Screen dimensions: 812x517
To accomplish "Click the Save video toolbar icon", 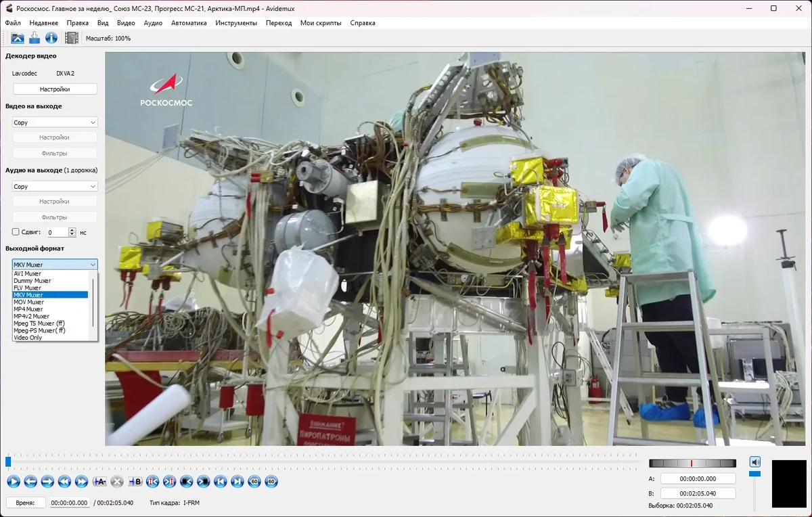I will pyautogui.click(x=34, y=39).
